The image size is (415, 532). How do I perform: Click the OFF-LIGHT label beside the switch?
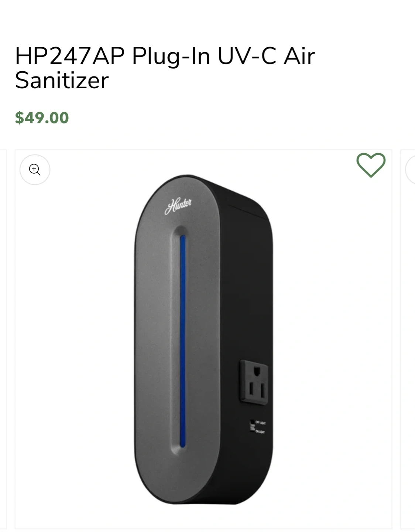pos(260,423)
